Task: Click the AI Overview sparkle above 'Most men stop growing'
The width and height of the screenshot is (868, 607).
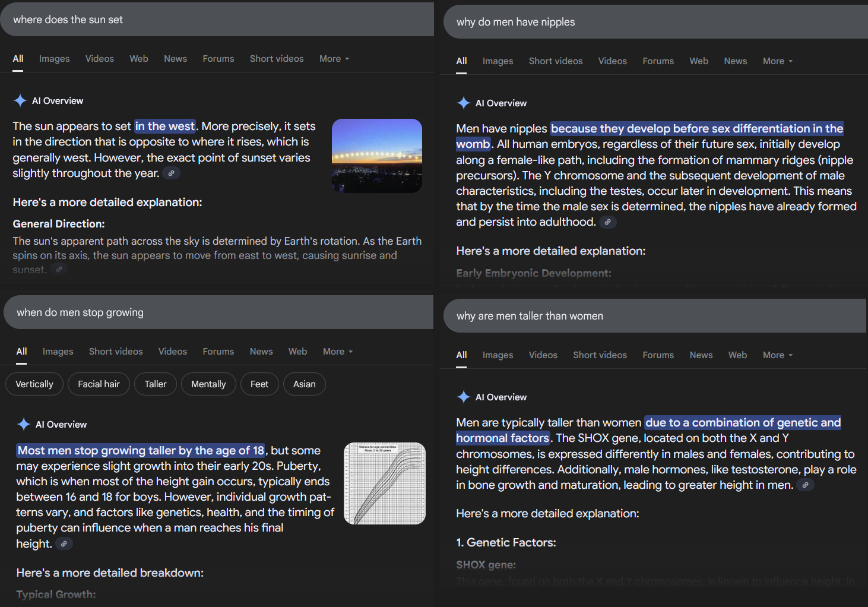Action: coord(24,424)
